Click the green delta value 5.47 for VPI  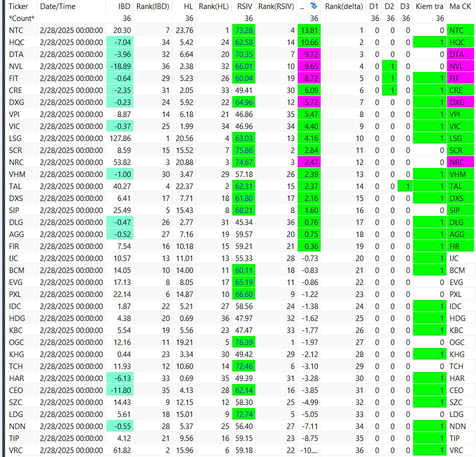(309, 114)
